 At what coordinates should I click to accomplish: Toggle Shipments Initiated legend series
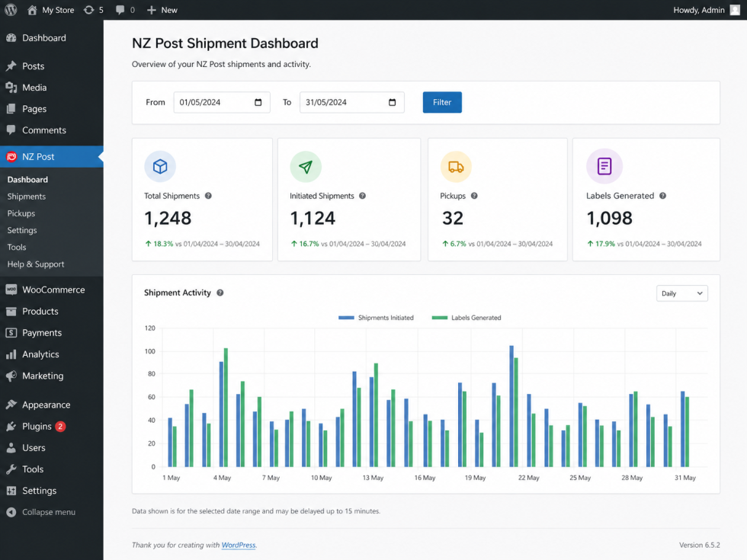(376, 318)
